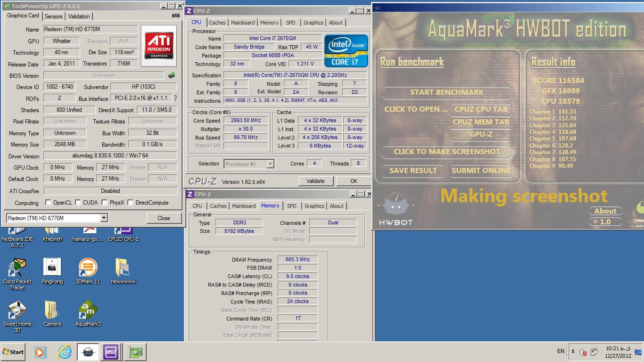Screen dimensions: 644x362
Task: Click CPUZ MEM TAB button in AquaMark
Action: pos(481,122)
